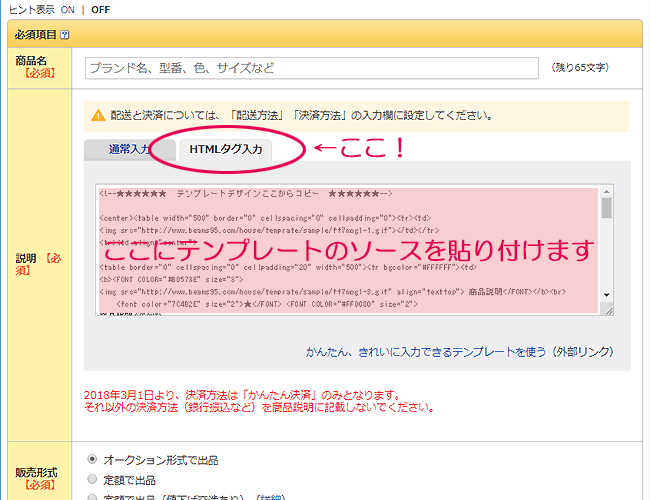Turn hint display OFF
Screen dimensions: 650x500
coord(102,8)
